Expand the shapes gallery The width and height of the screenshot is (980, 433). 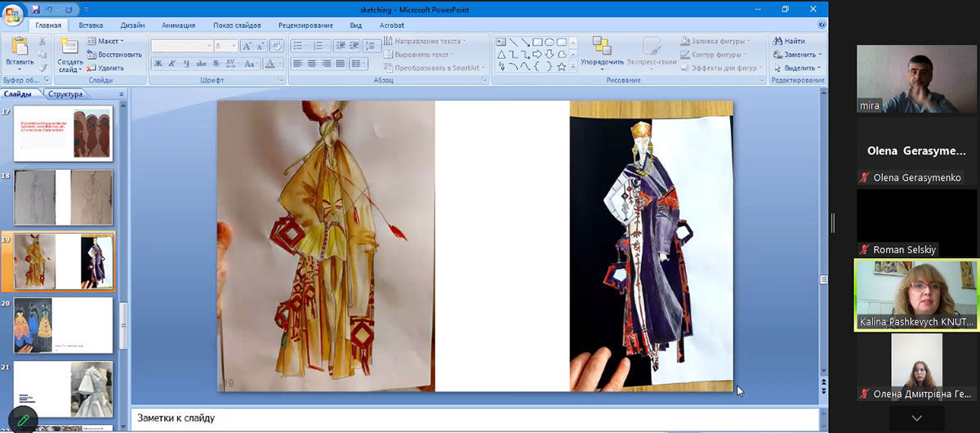(573, 66)
